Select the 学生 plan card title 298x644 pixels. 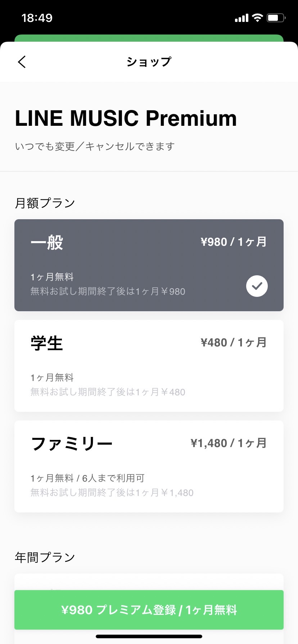[x=47, y=343]
